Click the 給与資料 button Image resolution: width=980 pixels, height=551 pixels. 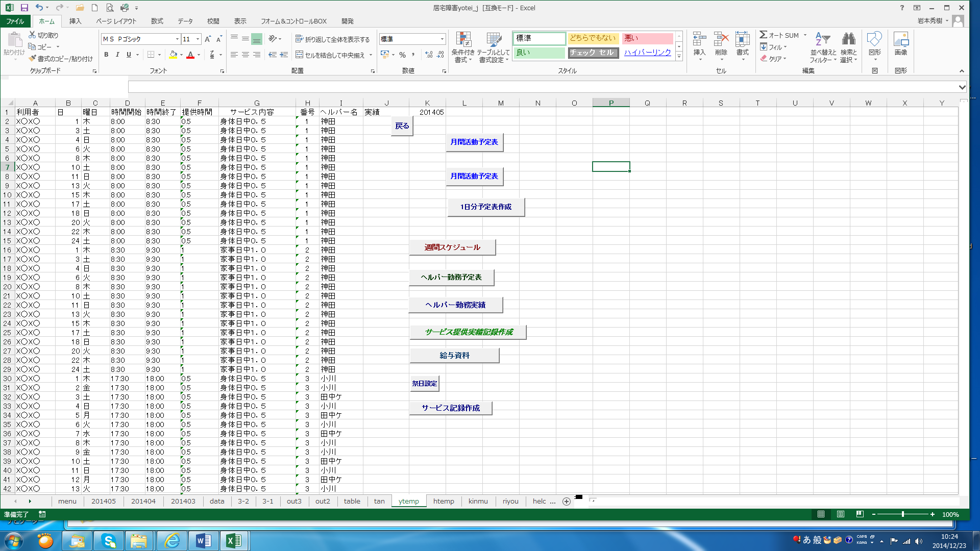pyautogui.click(x=454, y=356)
